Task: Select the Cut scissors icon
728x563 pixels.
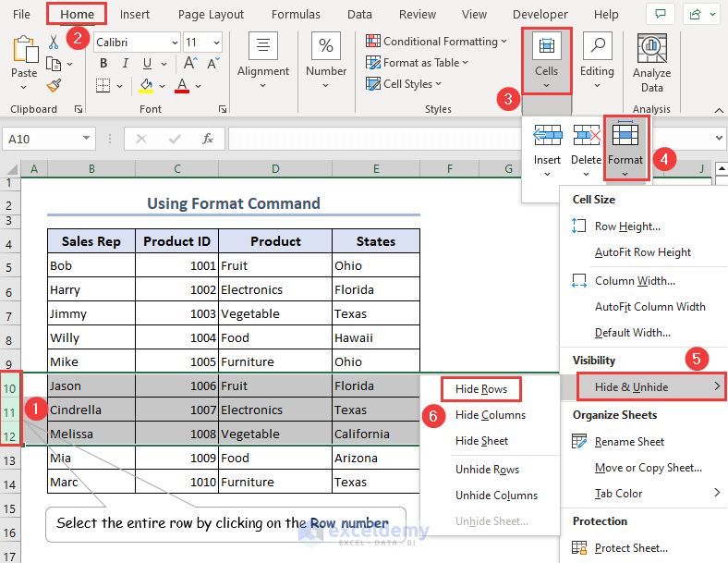Action: [x=54, y=42]
